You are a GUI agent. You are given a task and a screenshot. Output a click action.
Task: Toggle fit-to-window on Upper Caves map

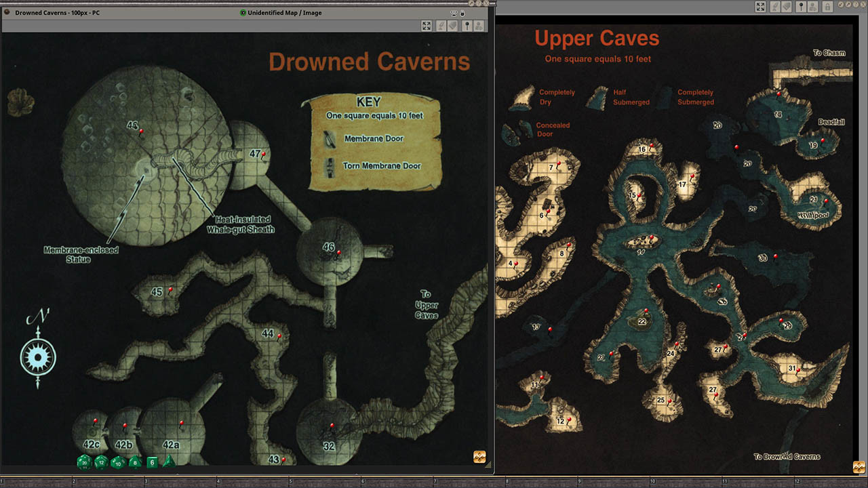point(761,7)
